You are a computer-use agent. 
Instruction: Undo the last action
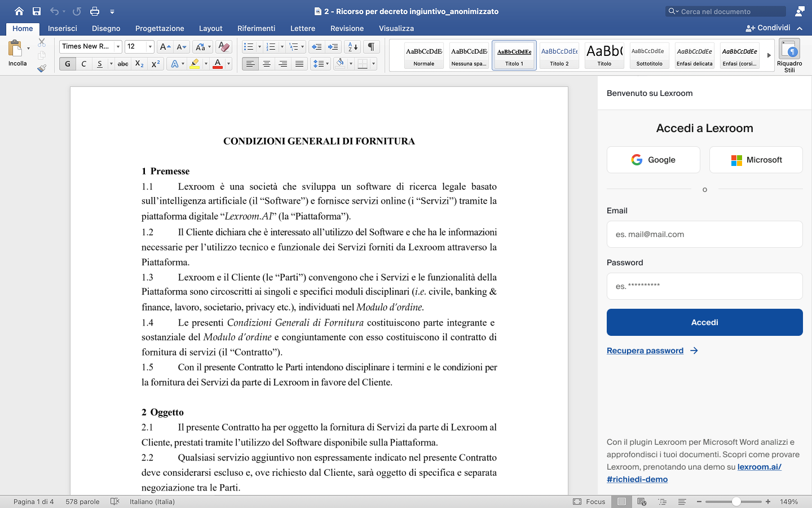(54, 11)
